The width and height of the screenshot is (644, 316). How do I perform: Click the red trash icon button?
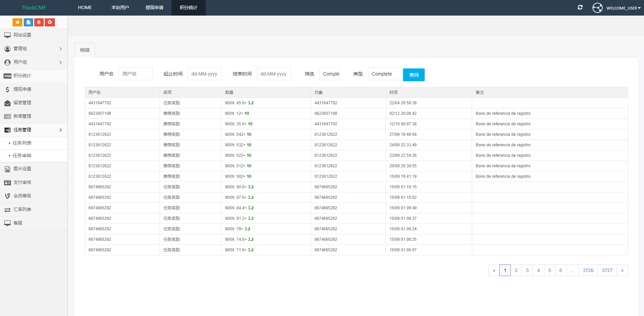39,22
